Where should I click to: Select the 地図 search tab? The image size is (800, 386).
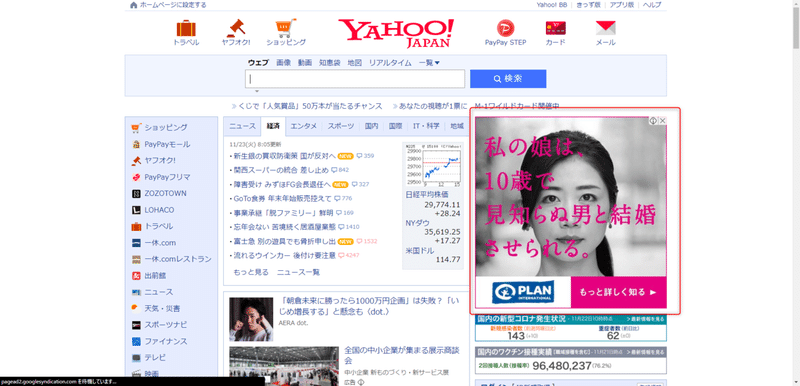coord(355,63)
